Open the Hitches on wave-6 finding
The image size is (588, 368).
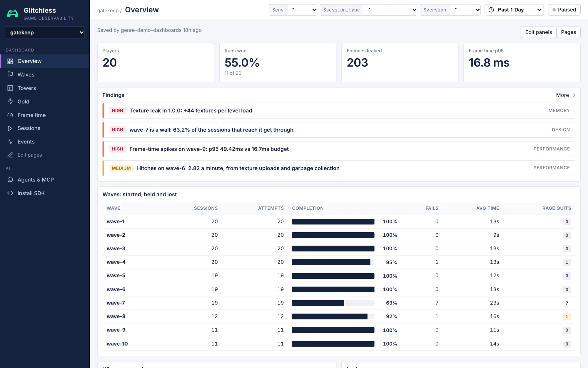click(339, 168)
